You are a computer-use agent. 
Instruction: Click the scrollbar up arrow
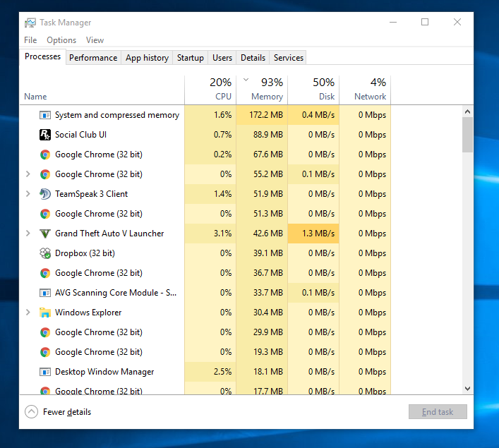click(x=467, y=111)
